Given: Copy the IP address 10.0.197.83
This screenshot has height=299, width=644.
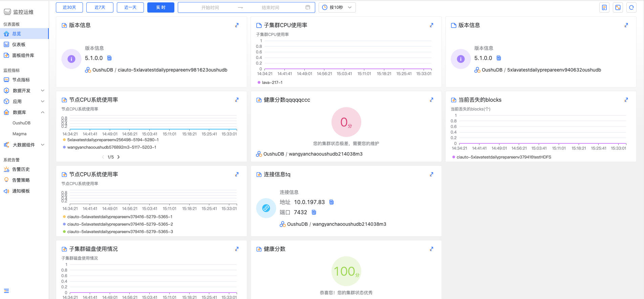Looking at the screenshot, I should 331,202.
